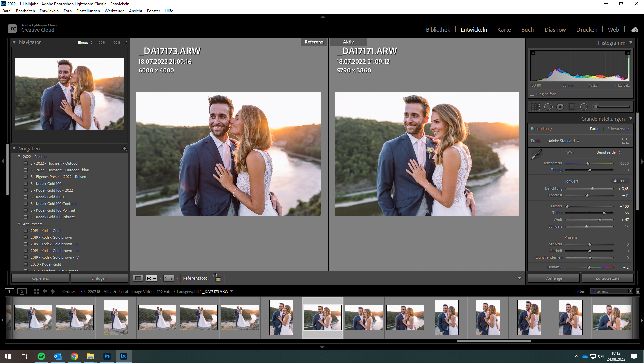Switch to the Bibliothek module
The image size is (644, 363).
pos(438,30)
